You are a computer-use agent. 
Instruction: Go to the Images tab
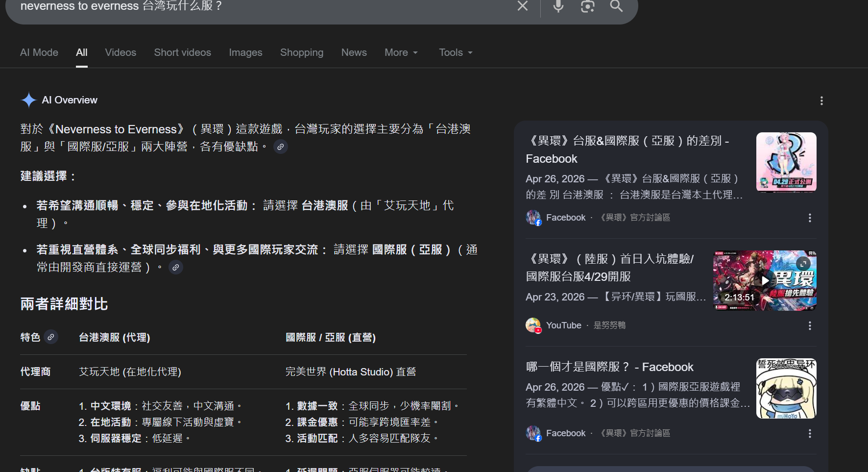tap(245, 52)
